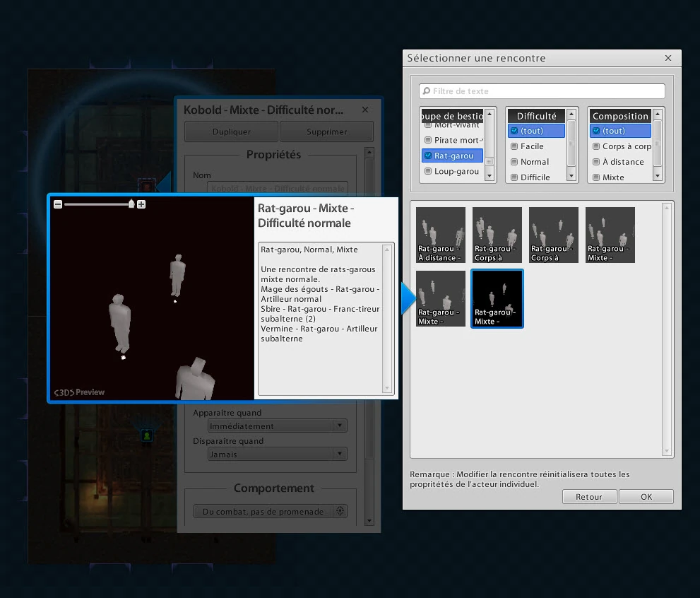Uncheck the 'Rat-garou' bestiary filter
Viewport: 700px width, 598px height.
[x=428, y=156]
